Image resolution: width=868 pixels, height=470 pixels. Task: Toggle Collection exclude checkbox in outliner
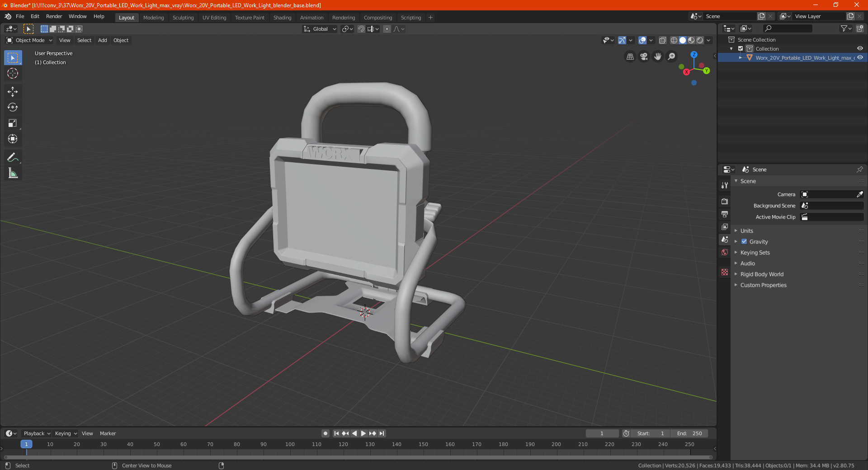pyautogui.click(x=741, y=49)
